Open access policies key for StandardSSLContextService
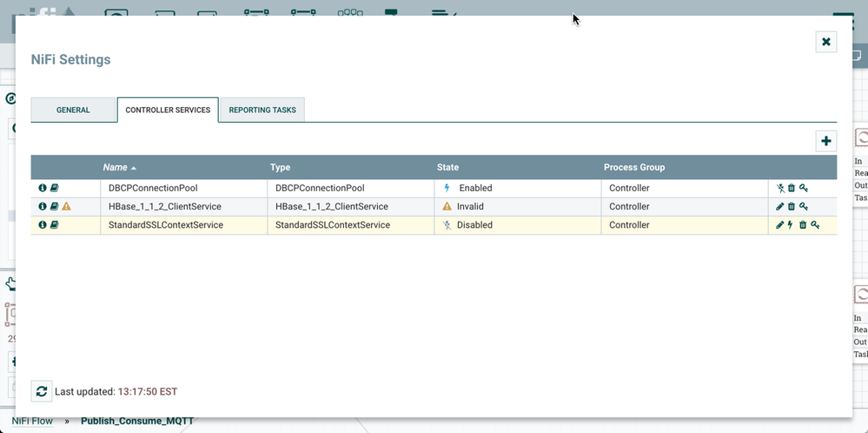 click(815, 225)
